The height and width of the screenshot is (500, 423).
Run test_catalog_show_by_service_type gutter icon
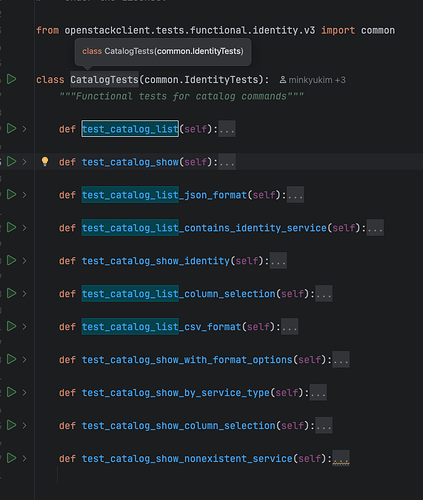point(12,392)
